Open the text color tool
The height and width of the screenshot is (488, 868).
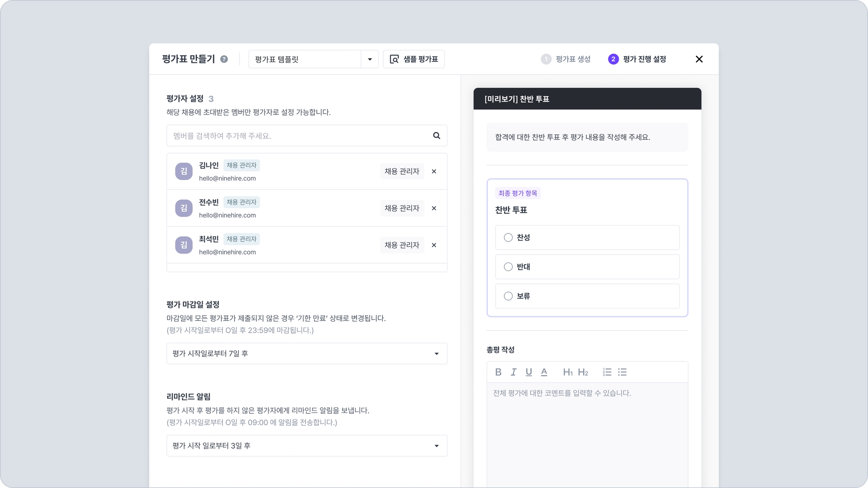544,372
